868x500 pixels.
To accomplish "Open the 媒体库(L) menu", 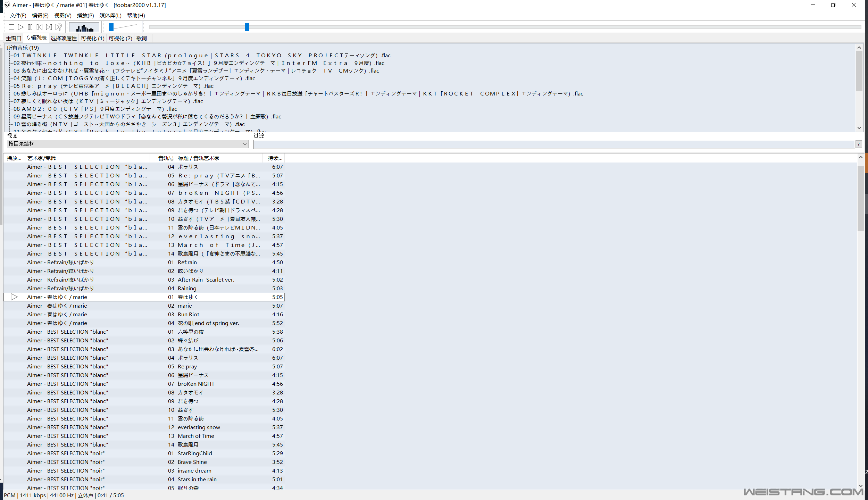I will [110, 16].
